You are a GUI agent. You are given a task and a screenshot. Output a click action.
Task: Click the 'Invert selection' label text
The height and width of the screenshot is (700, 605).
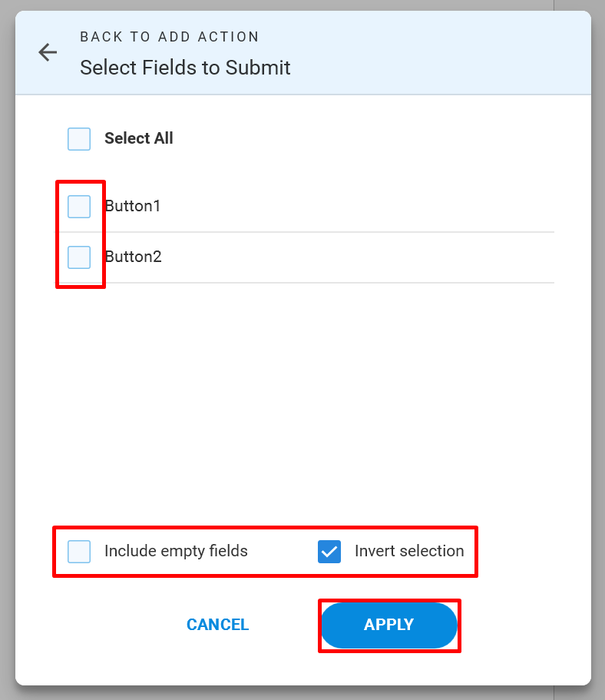[x=409, y=551]
